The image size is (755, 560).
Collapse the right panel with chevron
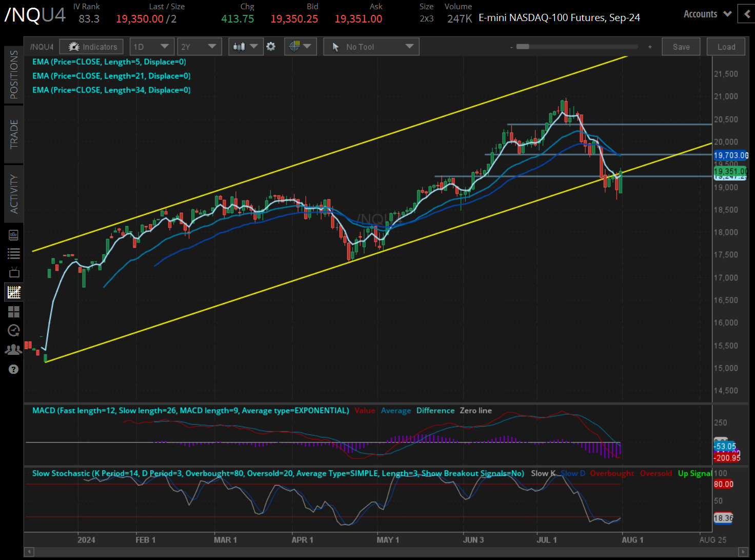pyautogui.click(x=747, y=14)
